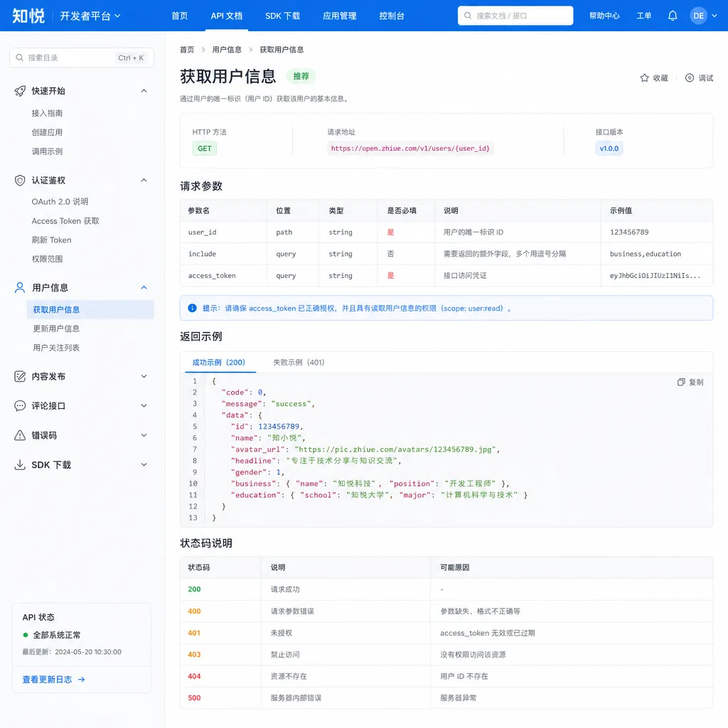The image size is (728, 728).
Task: Click the chat bubble icon for 评论接口
Action: pyautogui.click(x=20, y=406)
